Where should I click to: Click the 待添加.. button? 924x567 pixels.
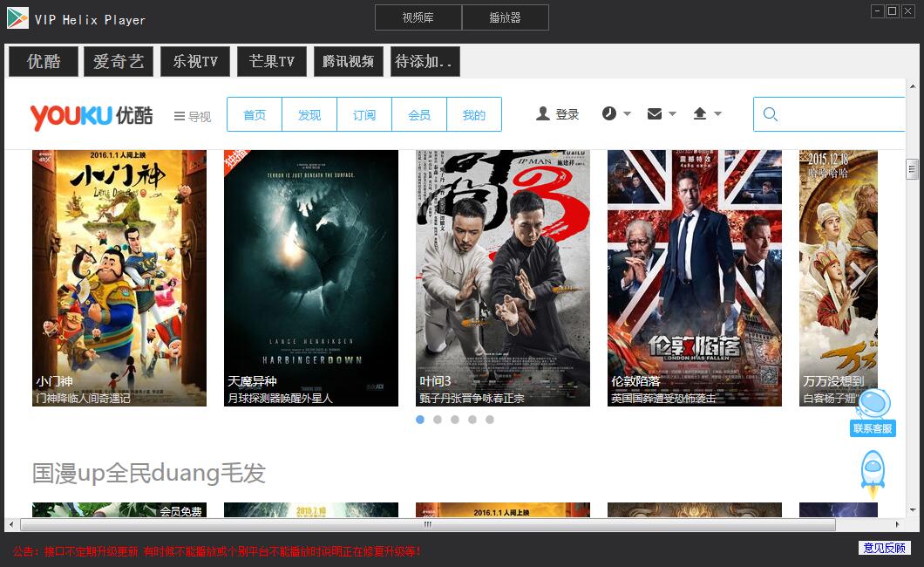425,61
